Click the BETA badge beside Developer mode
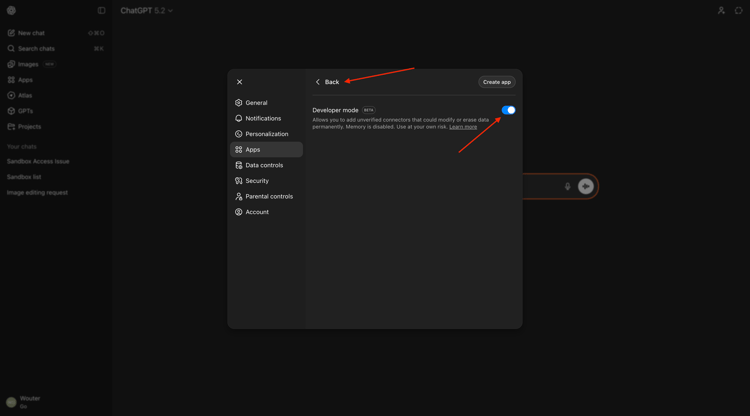Image resolution: width=750 pixels, height=416 pixels. tap(368, 110)
